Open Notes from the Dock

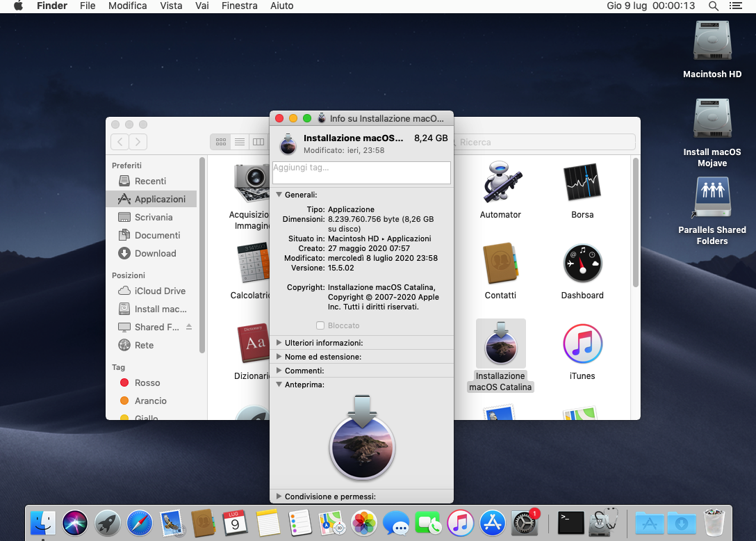[268, 523]
